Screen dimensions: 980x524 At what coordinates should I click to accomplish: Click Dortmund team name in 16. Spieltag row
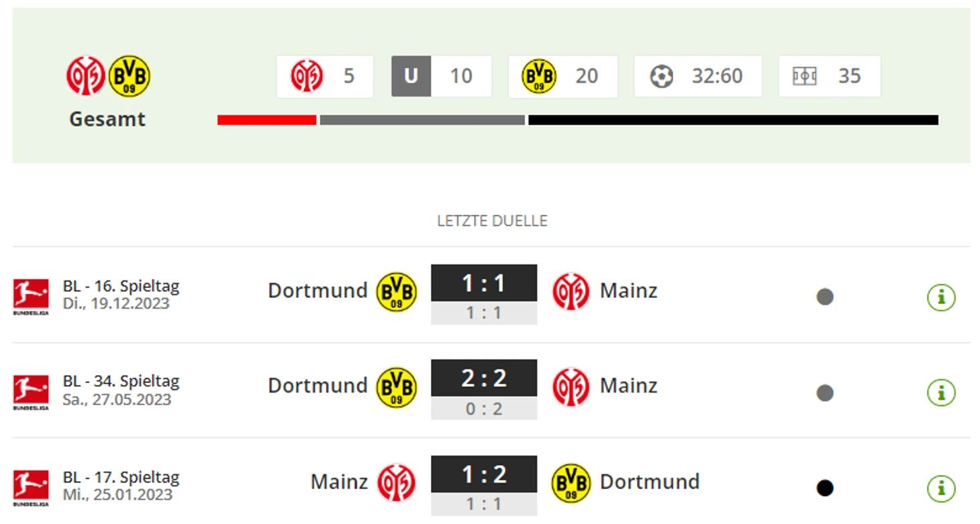click(317, 291)
